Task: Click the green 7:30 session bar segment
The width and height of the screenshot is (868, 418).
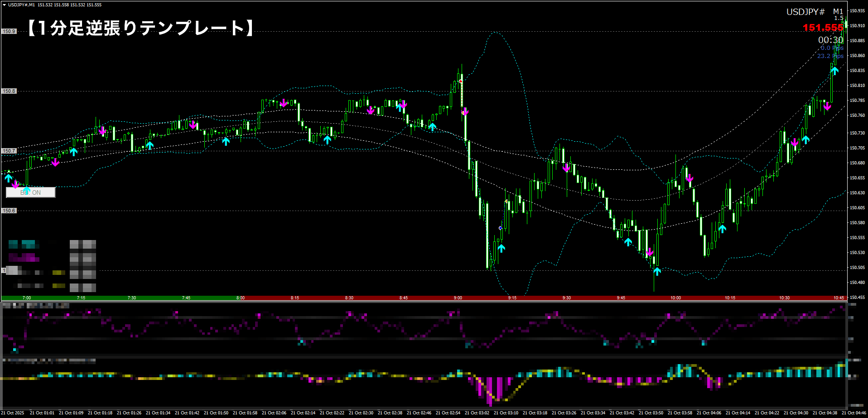Action: 131,298
